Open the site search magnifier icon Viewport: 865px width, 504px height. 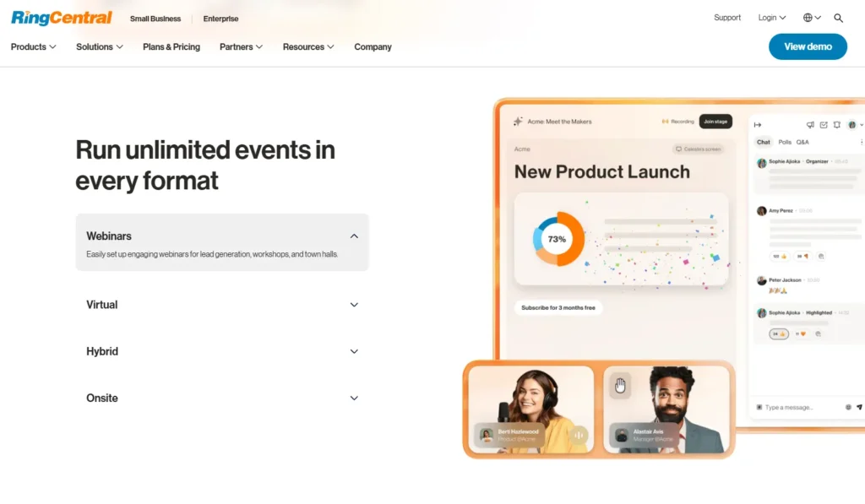pyautogui.click(x=838, y=19)
